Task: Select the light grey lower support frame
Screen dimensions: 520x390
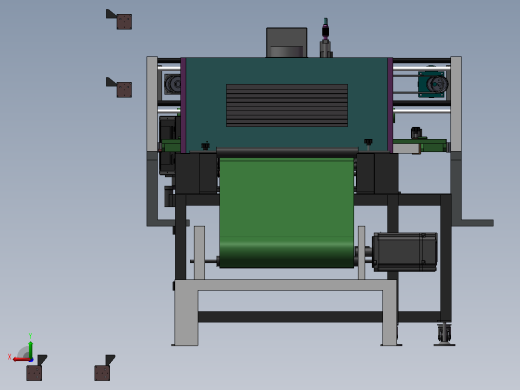Action: [x=285, y=312]
